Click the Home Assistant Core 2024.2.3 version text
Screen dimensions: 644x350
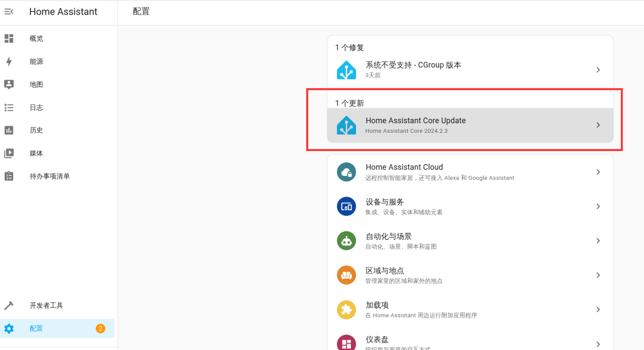(406, 131)
